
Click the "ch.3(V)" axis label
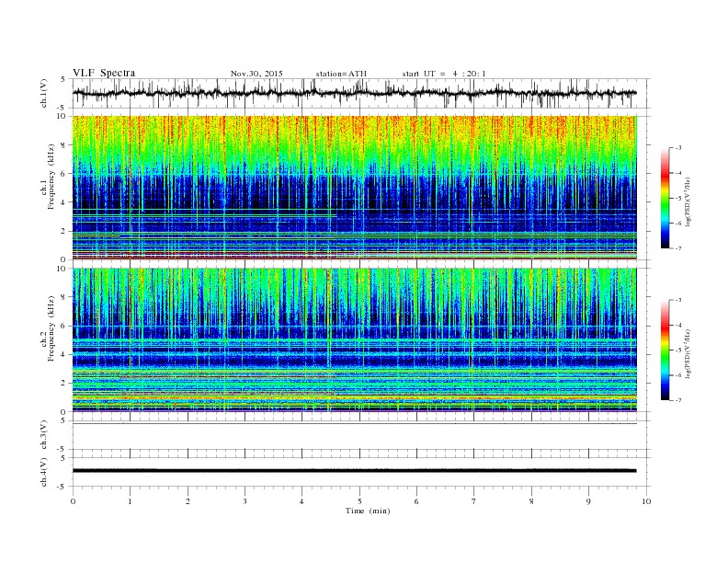pos(44,435)
